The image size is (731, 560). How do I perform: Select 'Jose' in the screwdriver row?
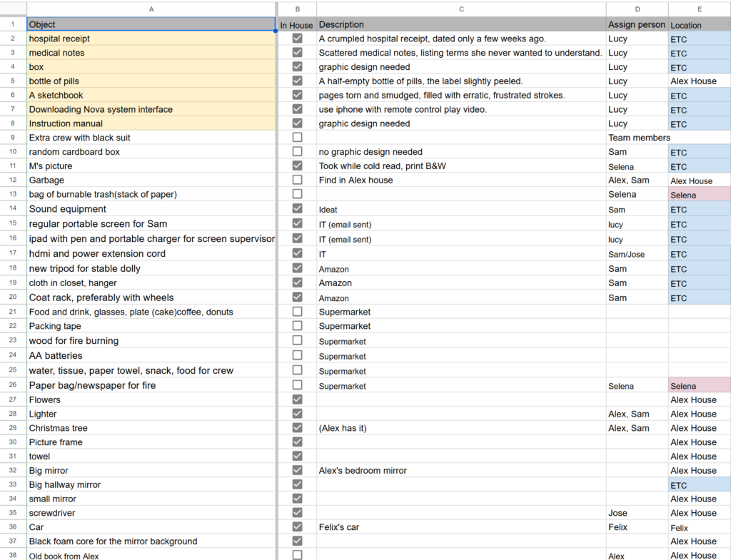pyautogui.click(x=637, y=513)
